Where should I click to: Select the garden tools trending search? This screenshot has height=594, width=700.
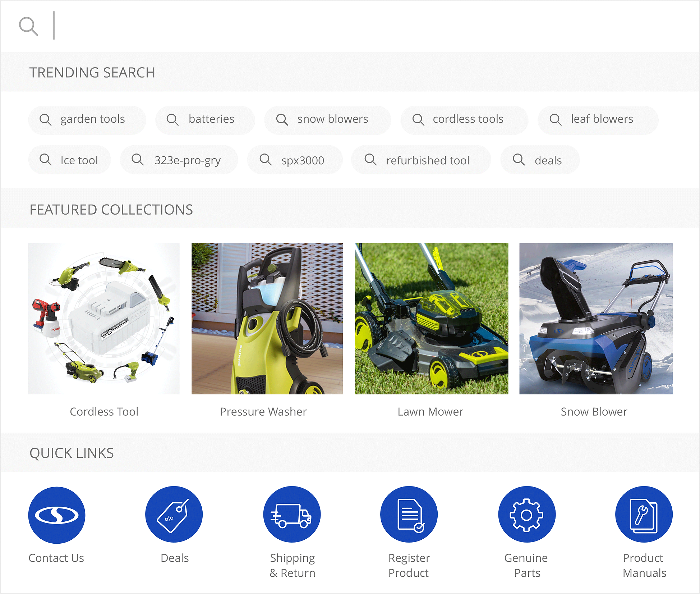coord(87,120)
